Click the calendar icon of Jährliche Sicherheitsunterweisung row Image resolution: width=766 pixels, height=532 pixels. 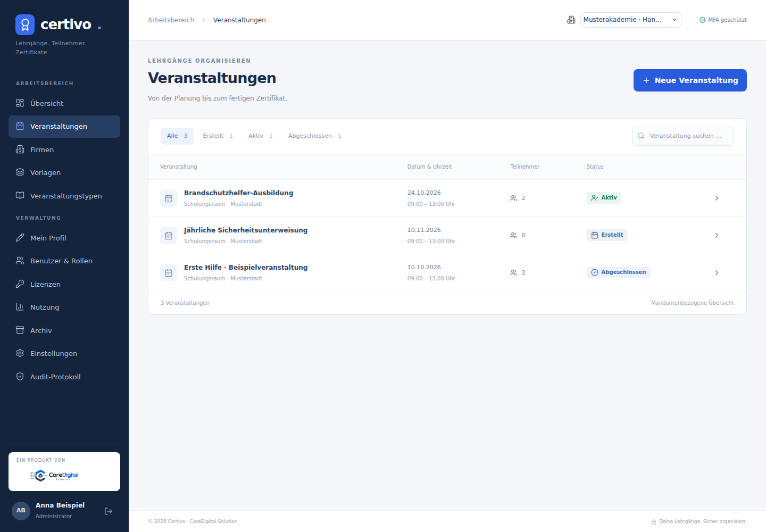tap(169, 236)
